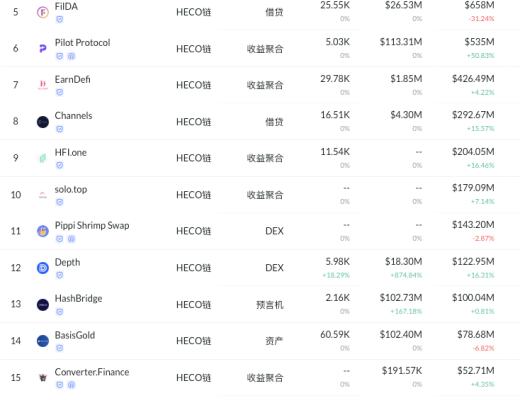Click the shield badge under solo.top
520x400 pixels.
click(x=60, y=202)
